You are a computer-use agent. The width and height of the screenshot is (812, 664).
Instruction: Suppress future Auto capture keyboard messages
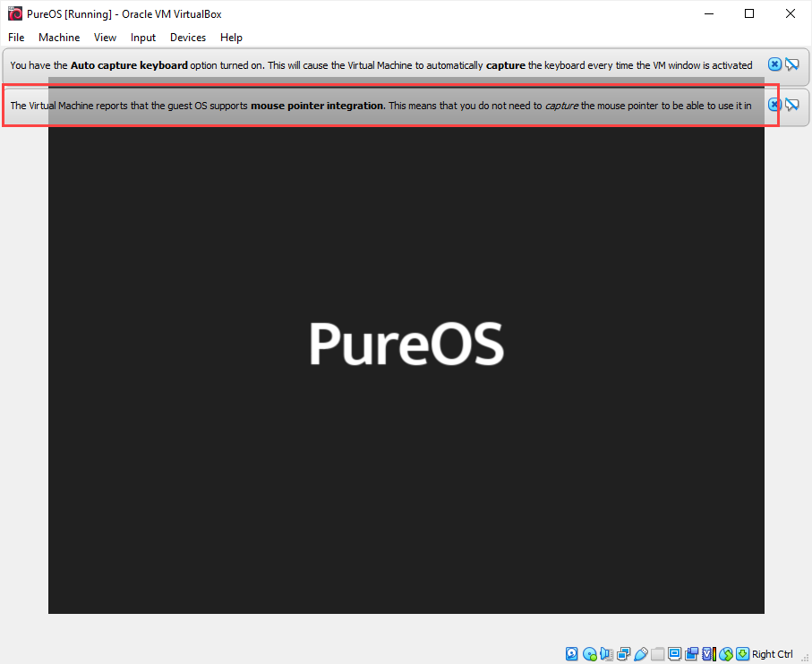(791, 64)
